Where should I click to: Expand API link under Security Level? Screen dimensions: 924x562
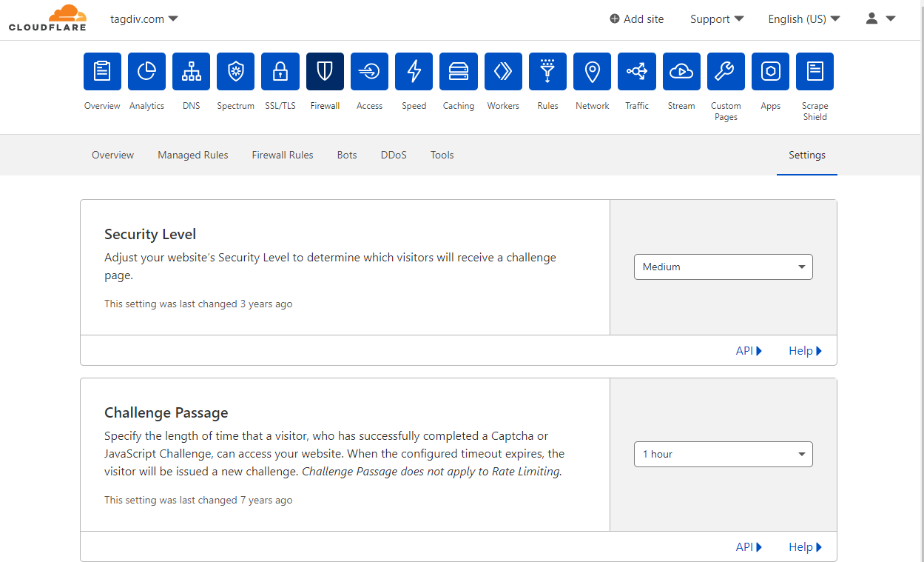pos(749,351)
